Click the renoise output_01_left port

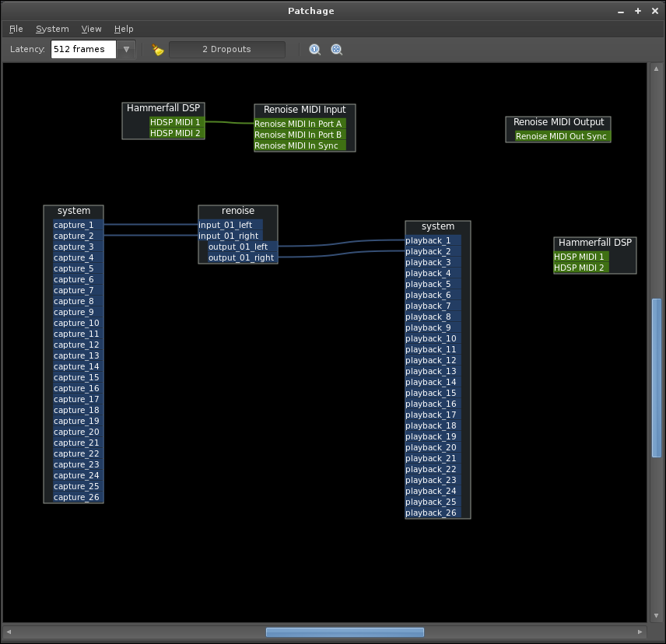(x=237, y=247)
